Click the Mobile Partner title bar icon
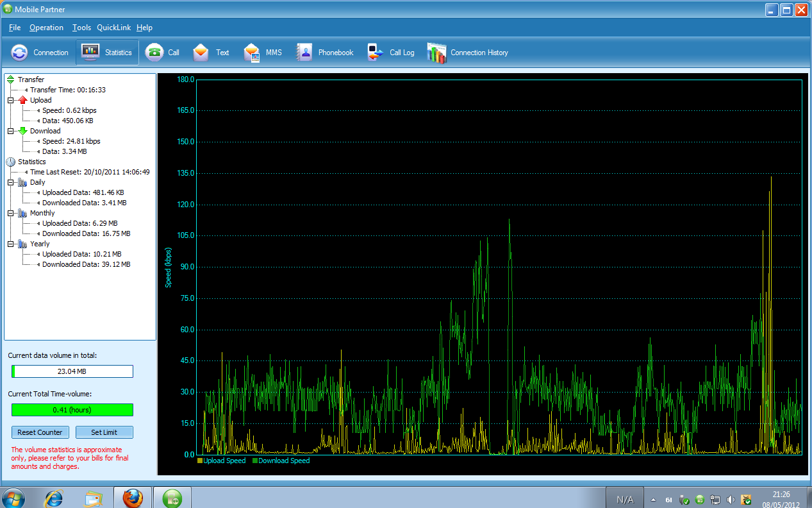Viewport: 812px width, 508px height. (8, 10)
